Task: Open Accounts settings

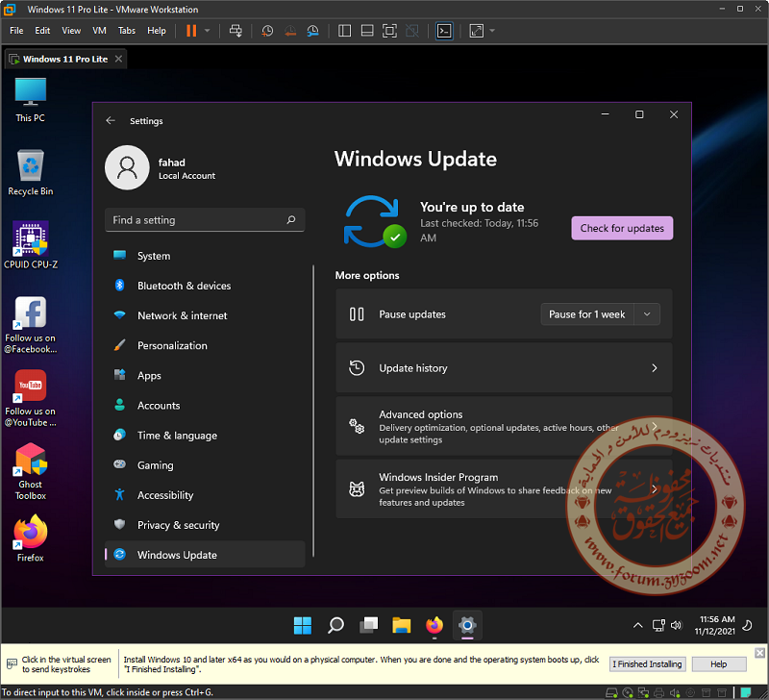Action: point(205,405)
